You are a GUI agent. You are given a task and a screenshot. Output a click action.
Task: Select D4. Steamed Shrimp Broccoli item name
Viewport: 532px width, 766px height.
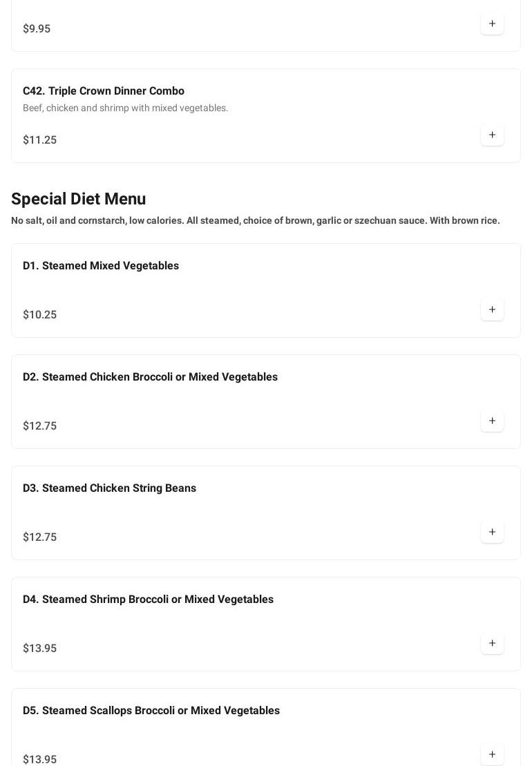click(148, 600)
